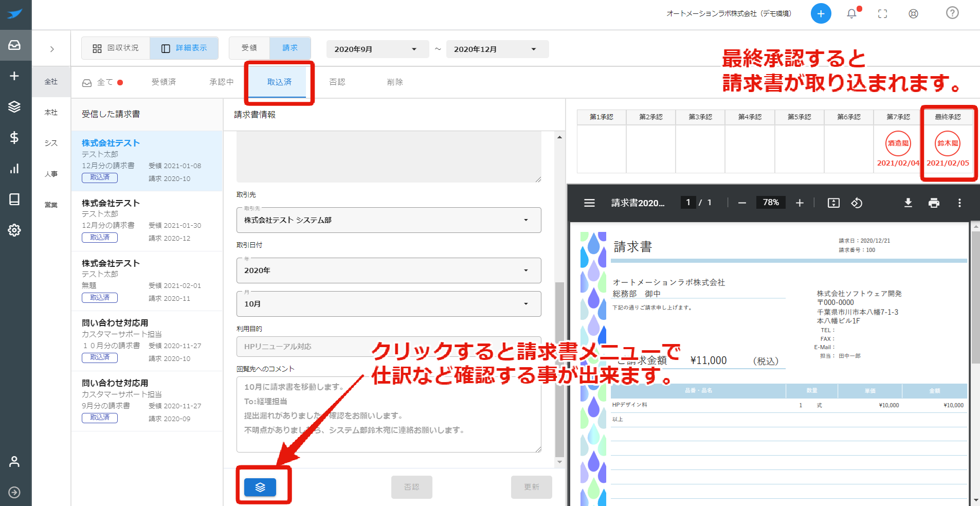Open the layers icon in left sidebar

[14, 106]
